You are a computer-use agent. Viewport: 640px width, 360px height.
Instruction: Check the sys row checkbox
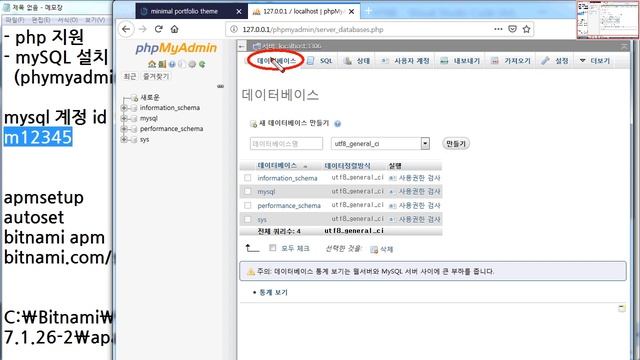point(248,219)
